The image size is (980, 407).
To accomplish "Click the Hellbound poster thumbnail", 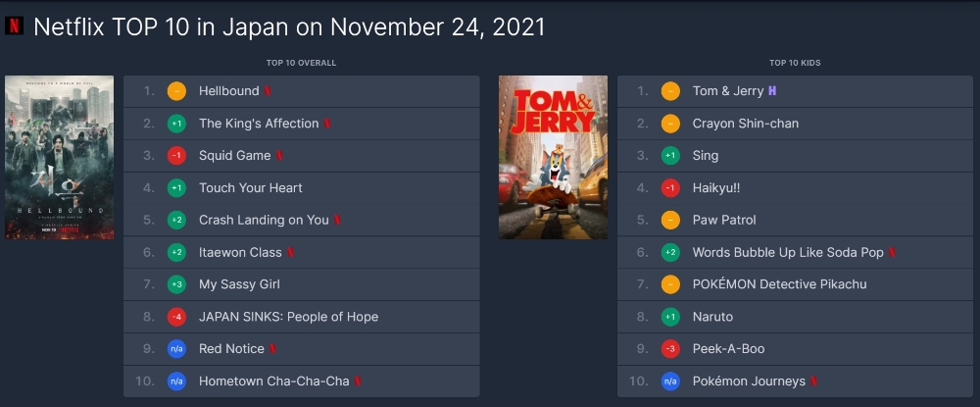I will [x=60, y=158].
